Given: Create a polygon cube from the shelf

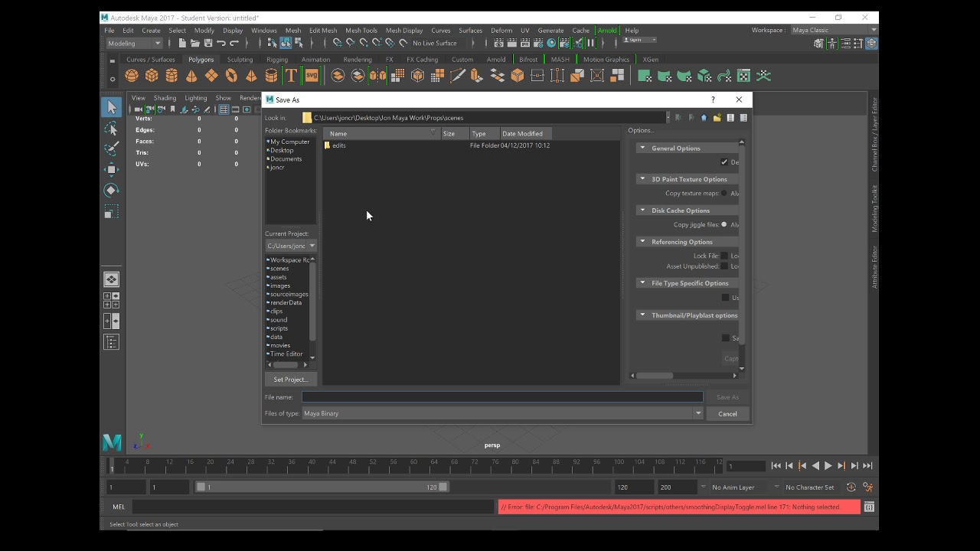Looking at the screenshot, I should coord(152,76).
